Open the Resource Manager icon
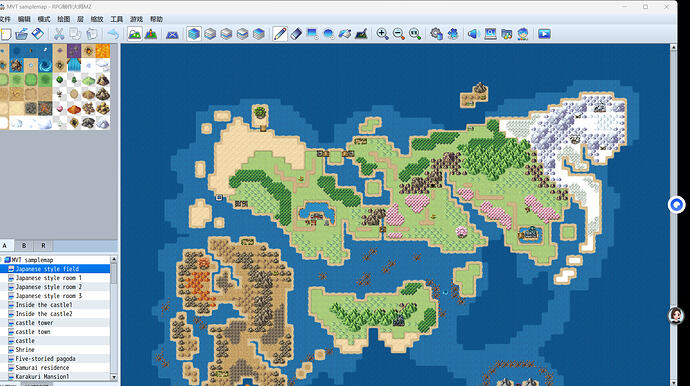 506,34
